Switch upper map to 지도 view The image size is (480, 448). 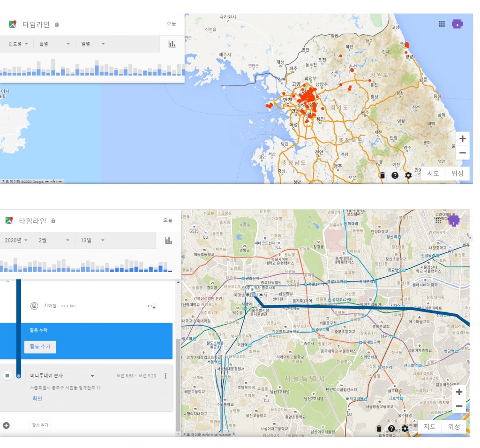coord(433,173)
